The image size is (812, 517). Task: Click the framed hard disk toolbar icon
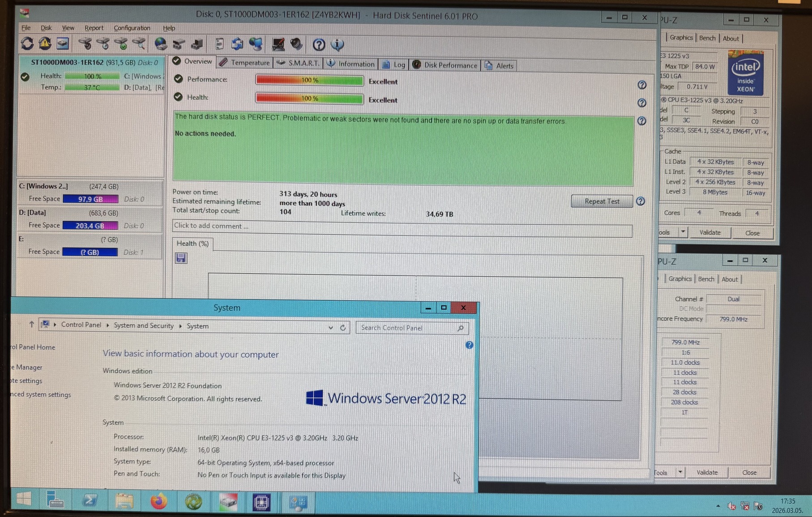click(63, 43)
